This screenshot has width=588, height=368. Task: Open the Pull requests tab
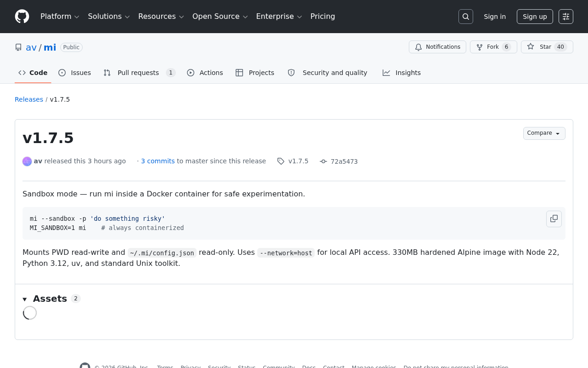click(139, 73)
